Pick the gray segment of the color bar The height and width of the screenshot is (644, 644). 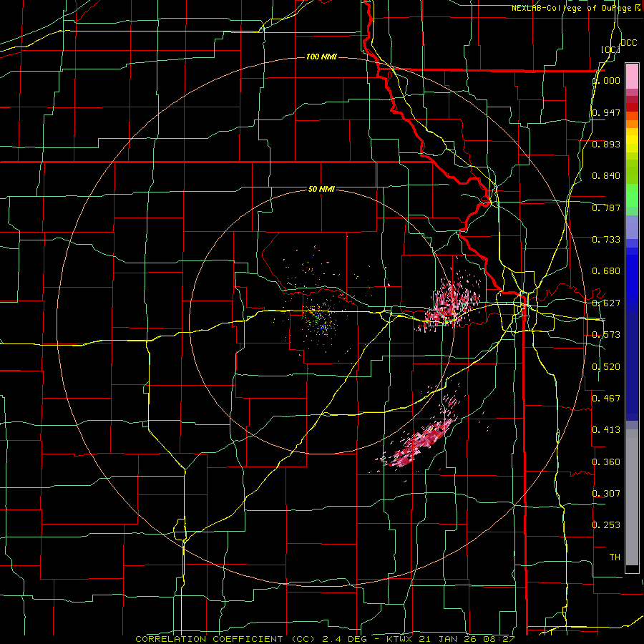point(632,497)
